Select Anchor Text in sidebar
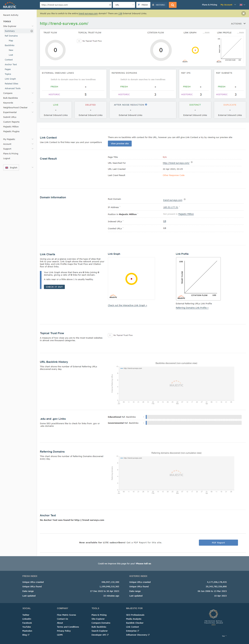249x644 pixels. [x=11, y=65]
